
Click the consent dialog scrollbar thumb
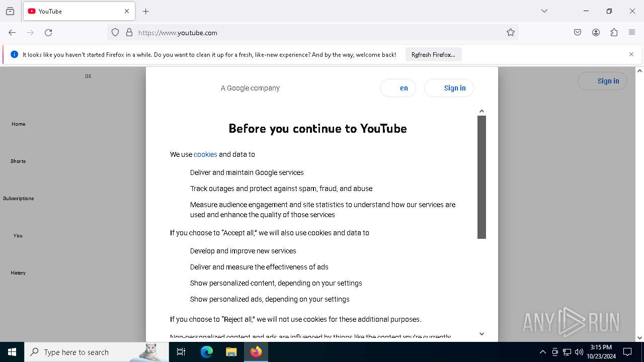pyautogui.click(x=481, y=177)
